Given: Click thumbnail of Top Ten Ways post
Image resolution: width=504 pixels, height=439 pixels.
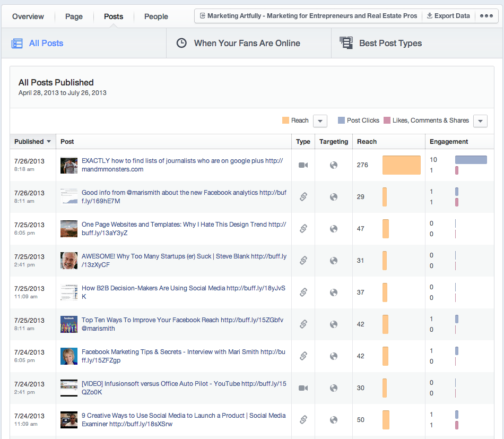Looking at the screenshot, I should 69,324.
